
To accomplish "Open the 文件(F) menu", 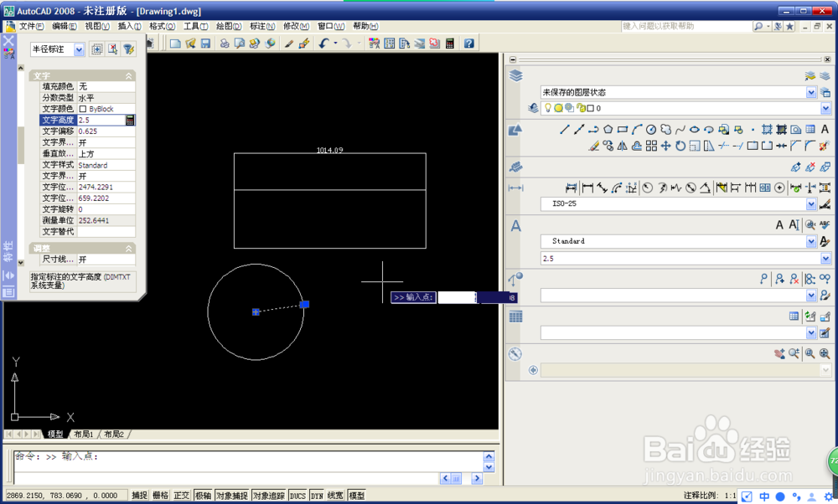I will (31, 26).
